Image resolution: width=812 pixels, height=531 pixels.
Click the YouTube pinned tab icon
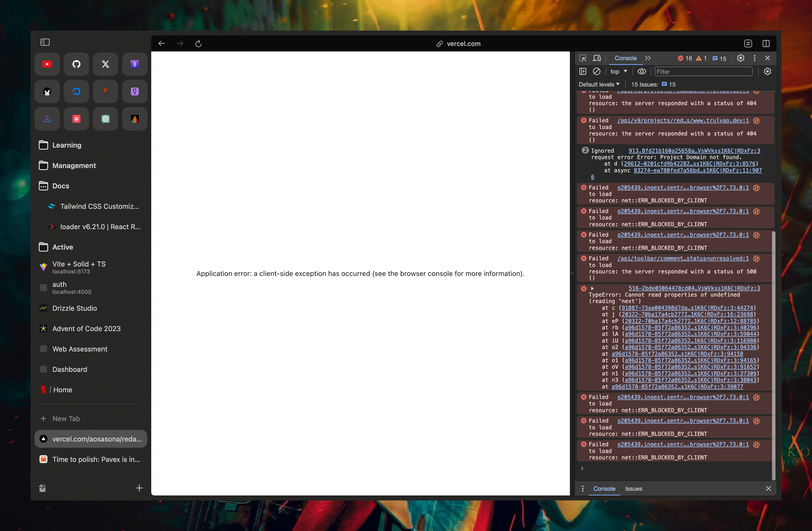(47, 64)
